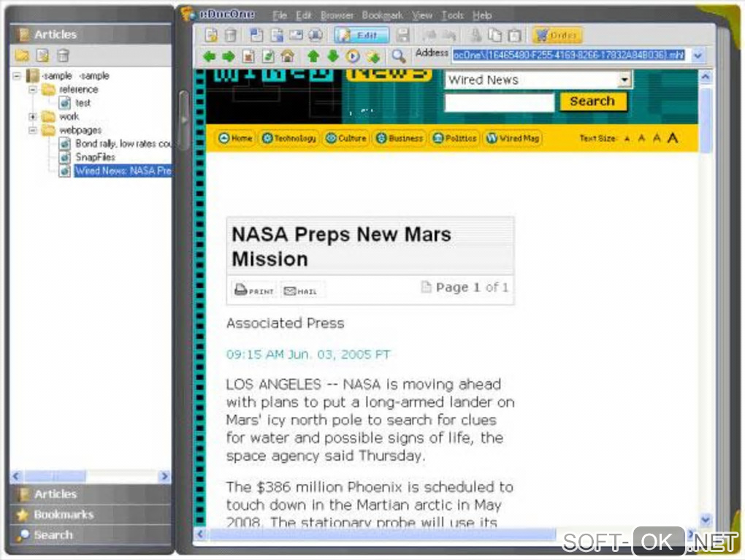Image resolution: width=745 pixels, height=560 pixels.
Task: Click the green up arrow icon
Action: coord(313,56)
